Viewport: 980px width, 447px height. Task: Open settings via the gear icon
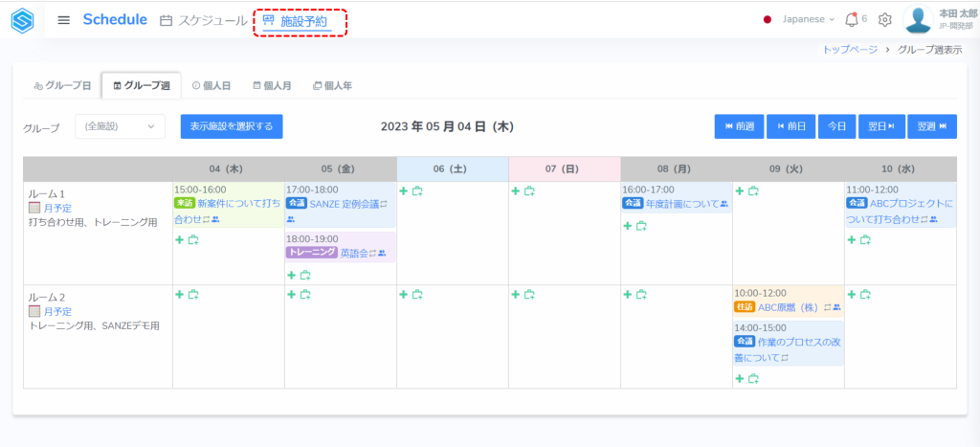(885, 20)
